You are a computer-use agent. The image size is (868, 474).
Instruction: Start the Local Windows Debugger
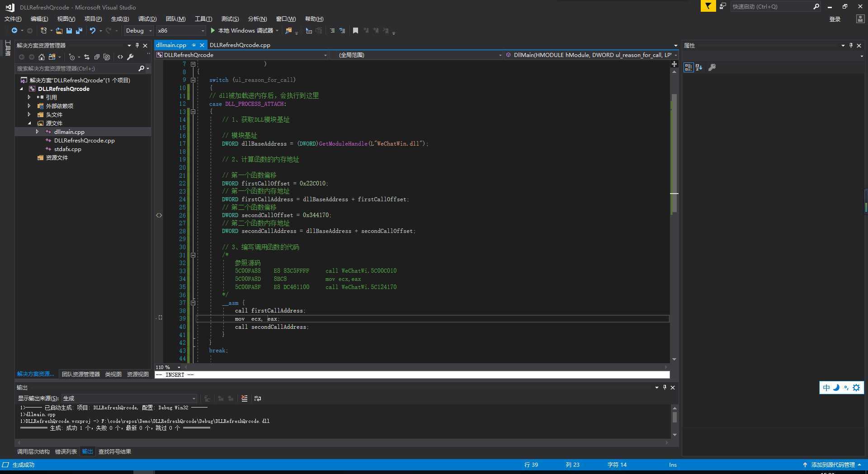click(x=244, y=30)
